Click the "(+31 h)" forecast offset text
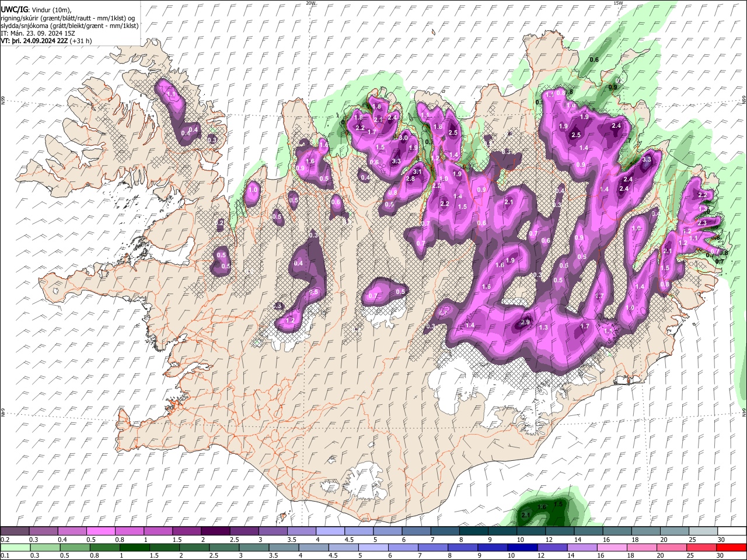Screen dimensions: 747x560 (81, 41)
